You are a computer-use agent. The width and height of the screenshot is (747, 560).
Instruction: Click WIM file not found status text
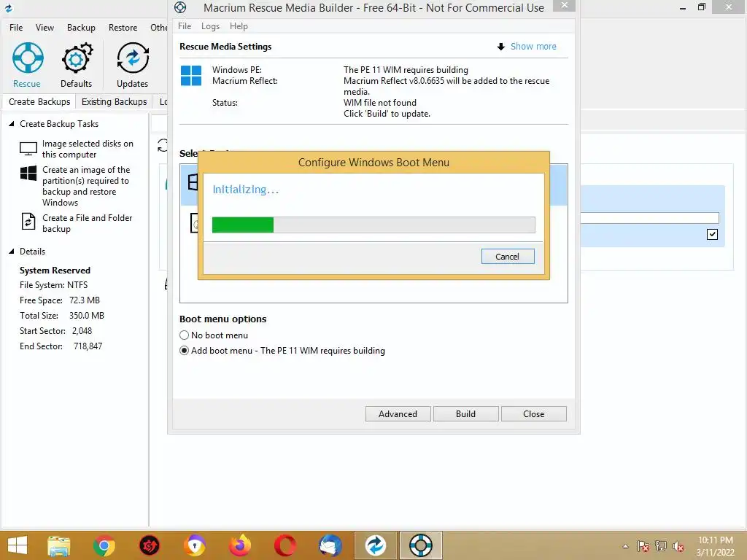(x=379, y=103)
